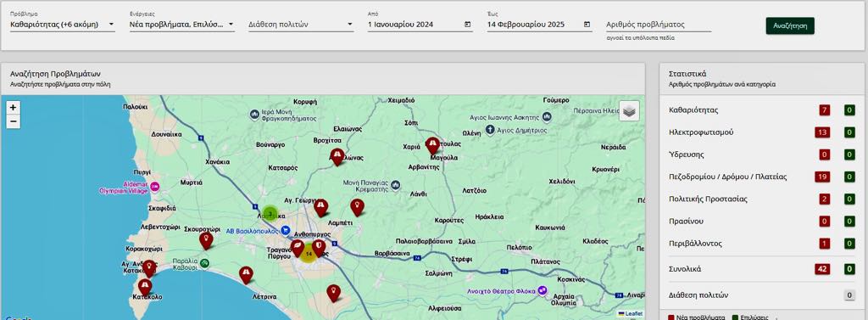Zoom out on the map
Screen dimensions: 868x320
(14, 121)
